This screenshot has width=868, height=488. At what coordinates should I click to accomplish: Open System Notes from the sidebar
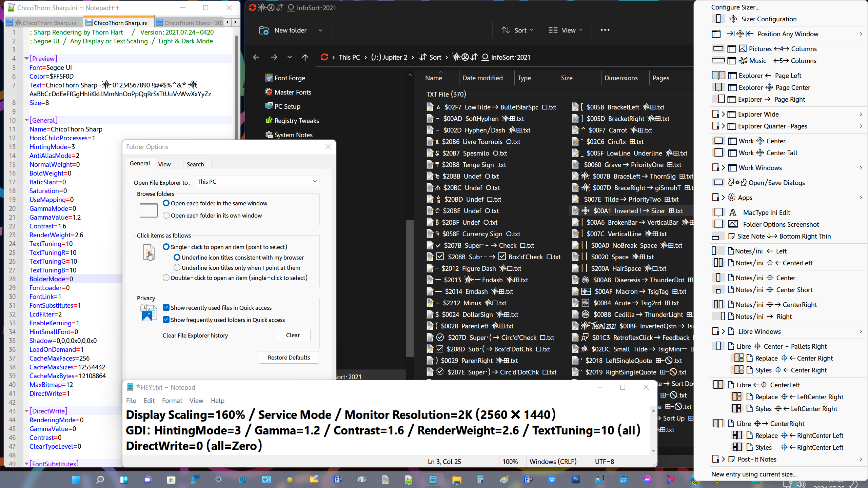point(293,135)
